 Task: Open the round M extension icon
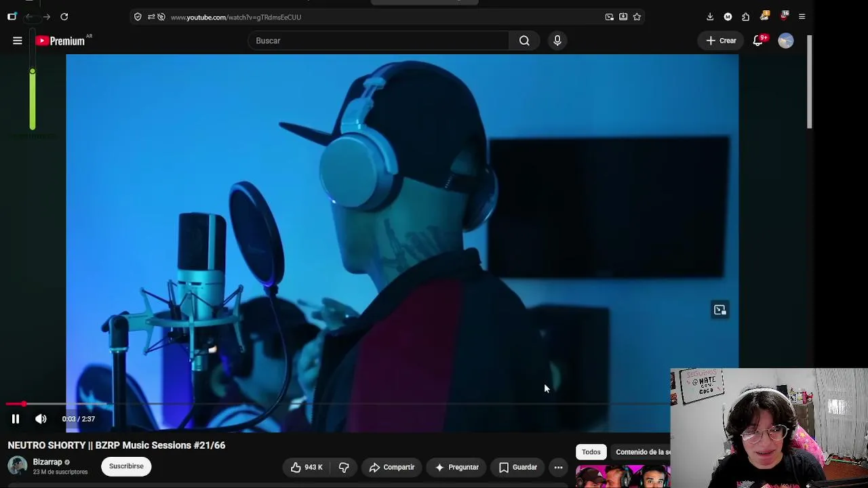(728, 17)
